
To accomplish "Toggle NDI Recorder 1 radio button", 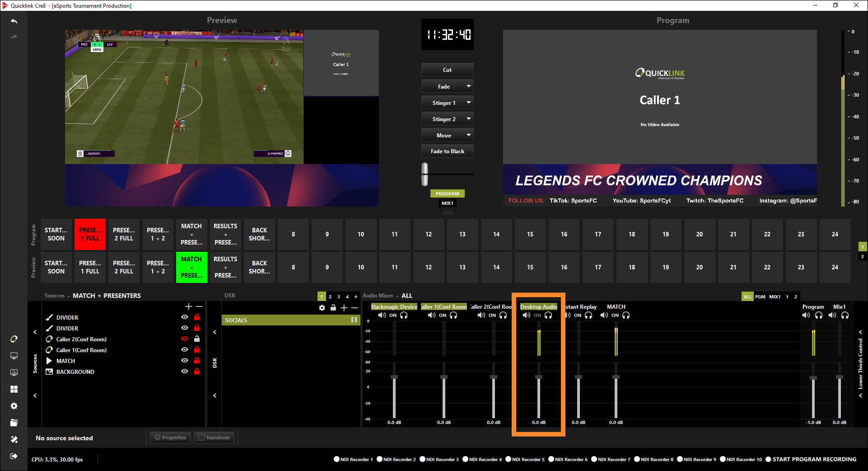I will 336,459.
